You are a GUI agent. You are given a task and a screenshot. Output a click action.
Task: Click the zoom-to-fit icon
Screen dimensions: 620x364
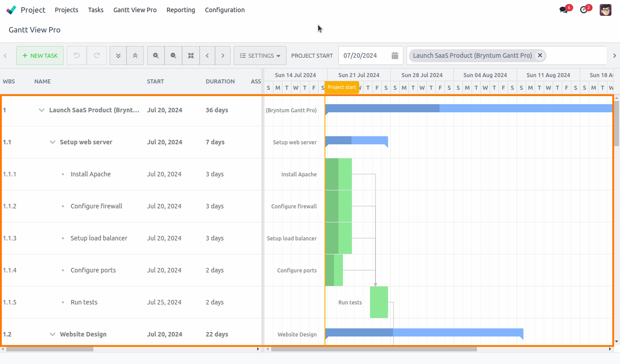point(191,55)
